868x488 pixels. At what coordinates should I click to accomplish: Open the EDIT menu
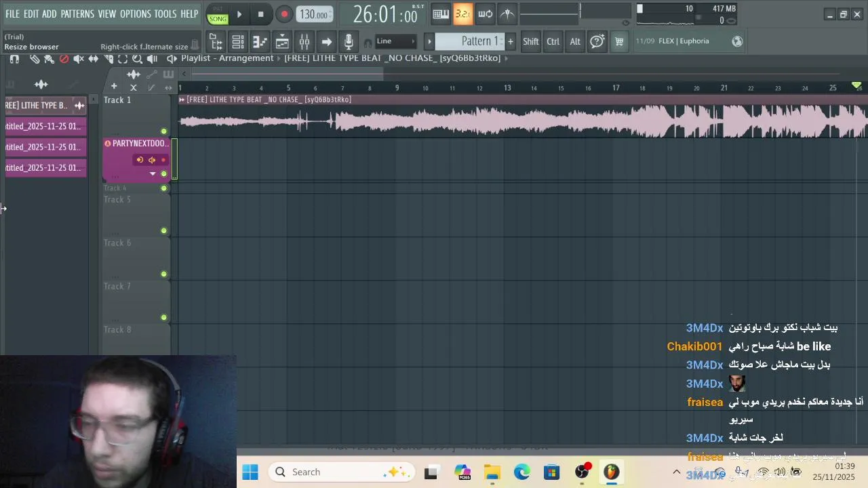click(31, 14)
